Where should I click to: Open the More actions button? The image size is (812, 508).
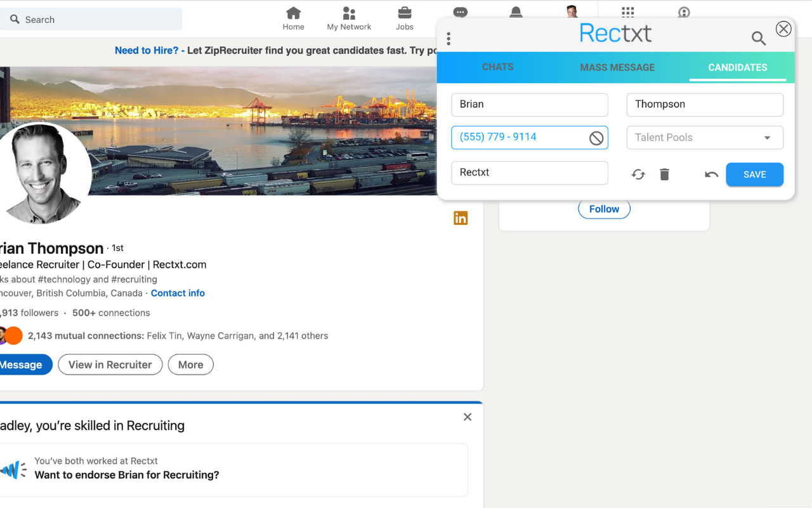pos(191,364)
